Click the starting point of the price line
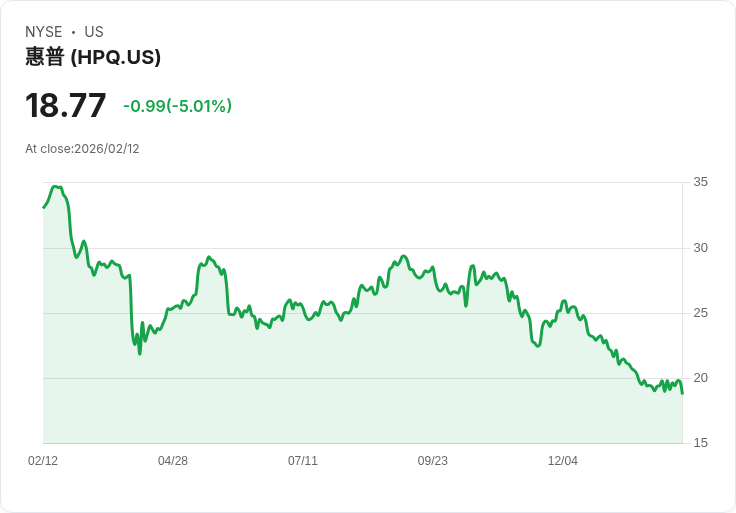The height and width of the screenshot is (513, 736). [x=44, y=207]
